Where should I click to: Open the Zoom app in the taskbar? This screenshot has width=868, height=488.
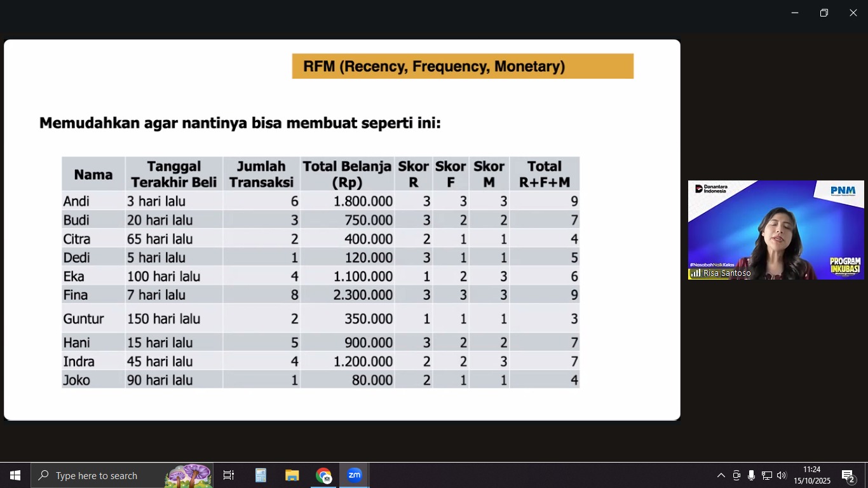[x=355, y=475]
